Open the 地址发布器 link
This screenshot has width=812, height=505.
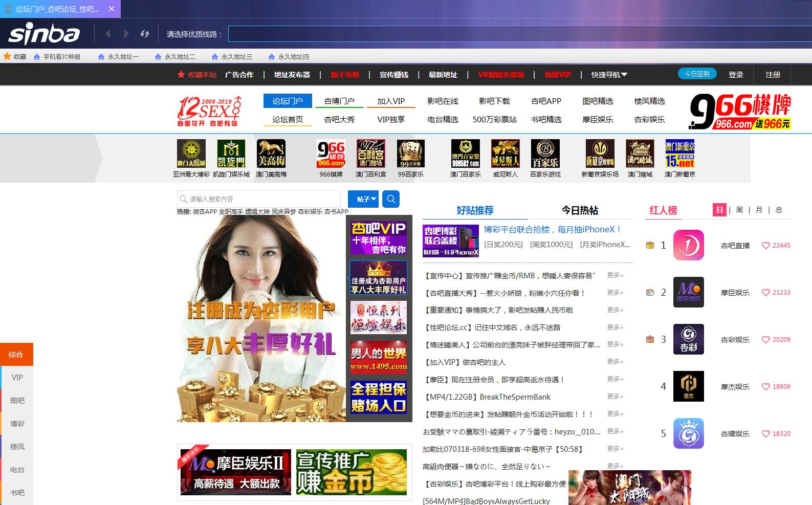click(292, 75)
